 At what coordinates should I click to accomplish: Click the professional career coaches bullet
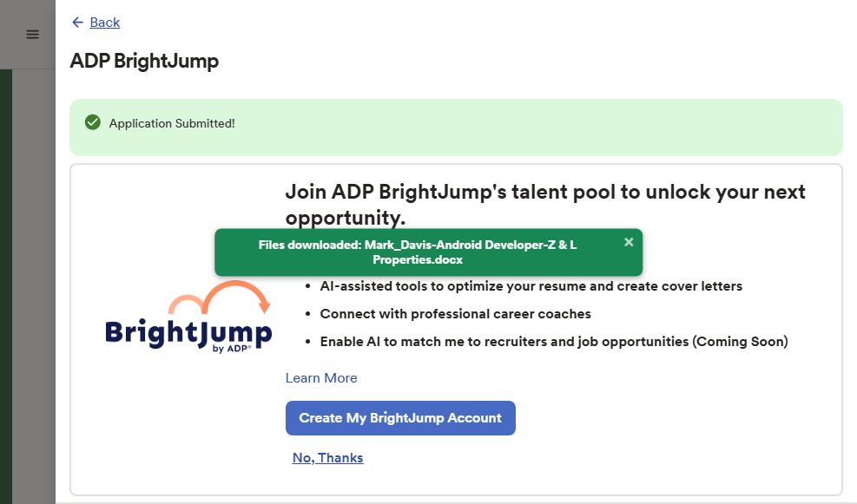pyautogui.click(x=455, y=314)
